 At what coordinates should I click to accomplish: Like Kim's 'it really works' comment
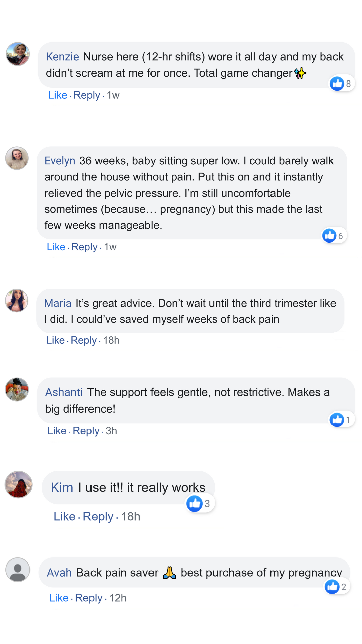pyautogui.click(x=64, y=516)
